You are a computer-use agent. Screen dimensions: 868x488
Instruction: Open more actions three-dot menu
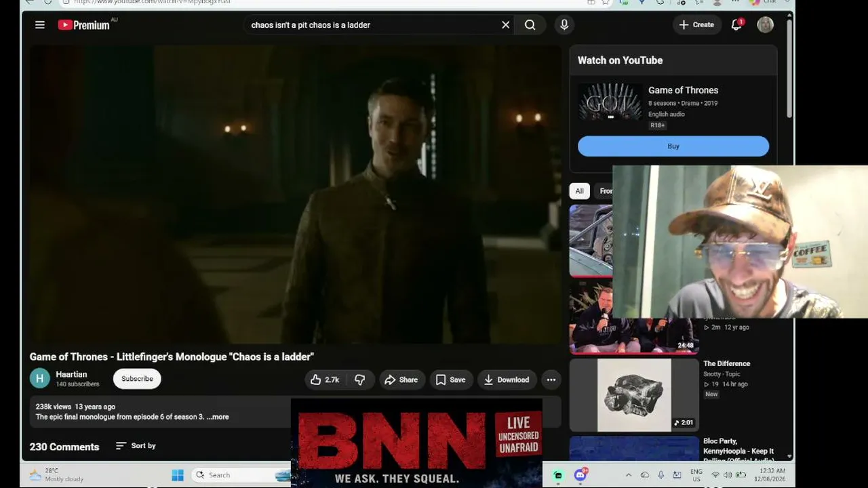[x=551, y=380]
